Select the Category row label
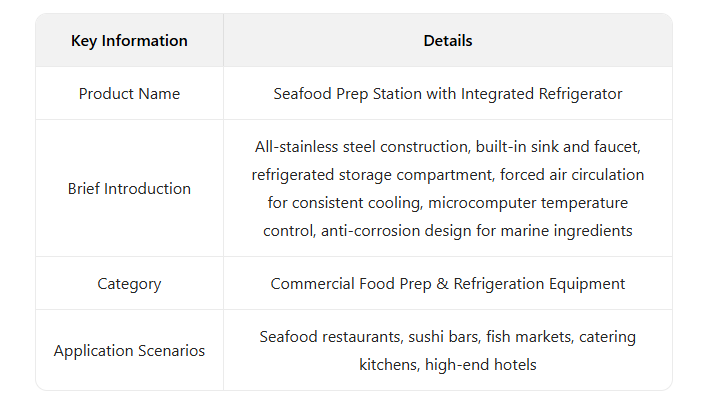Screen dimensions: 710x404 click(129, 284)
